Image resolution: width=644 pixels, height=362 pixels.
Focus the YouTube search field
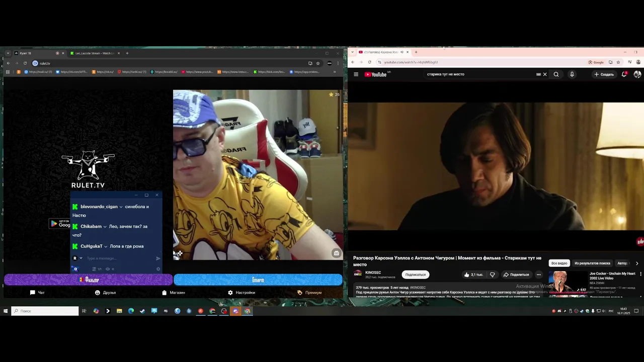[x=480, y=74]
